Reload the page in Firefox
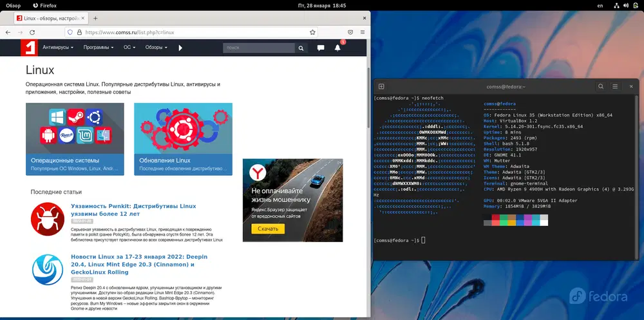 (32, 32)
